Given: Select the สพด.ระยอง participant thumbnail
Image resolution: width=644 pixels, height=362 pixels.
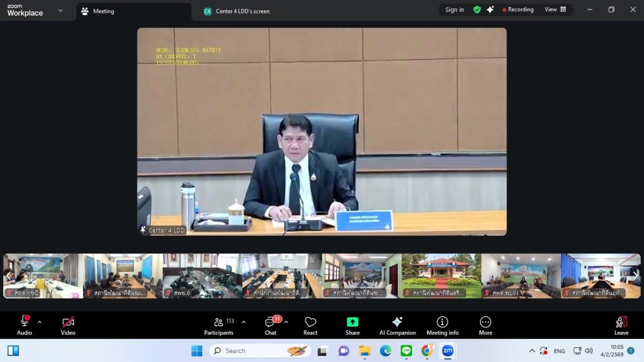Looking at the screenshot, I should 521,276.
